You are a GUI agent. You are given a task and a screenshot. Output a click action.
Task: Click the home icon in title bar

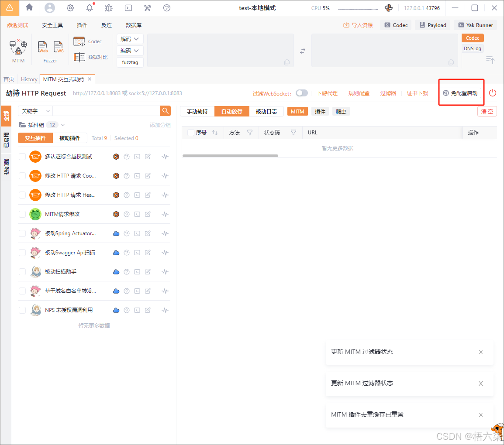click(x=29, y=7)
